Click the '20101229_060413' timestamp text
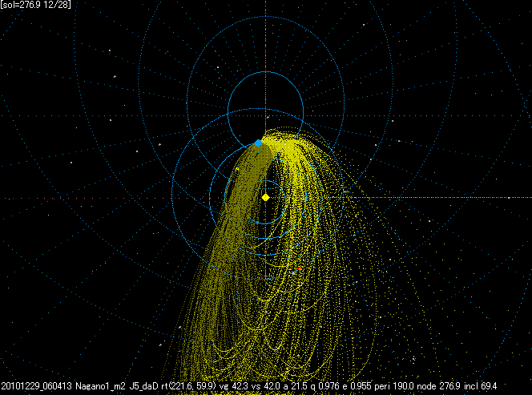The height and width of the screenshot is (395, 532). coord(36,386)
